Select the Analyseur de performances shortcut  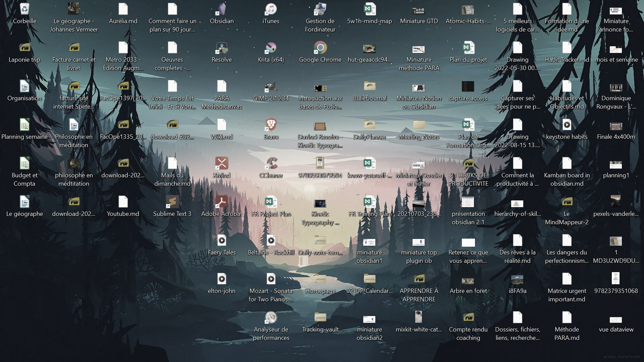pyautogui.click(x=271, y=318)
